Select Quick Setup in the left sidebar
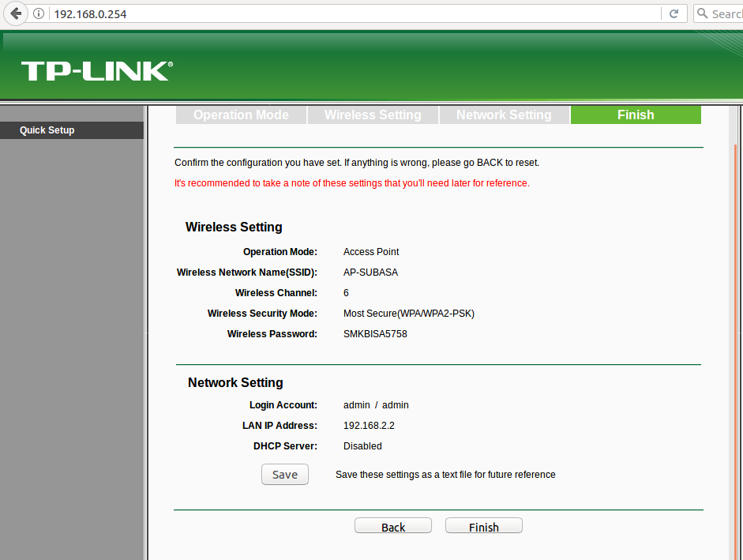This screenshot has width=743, height=560. tap(47, 130)
